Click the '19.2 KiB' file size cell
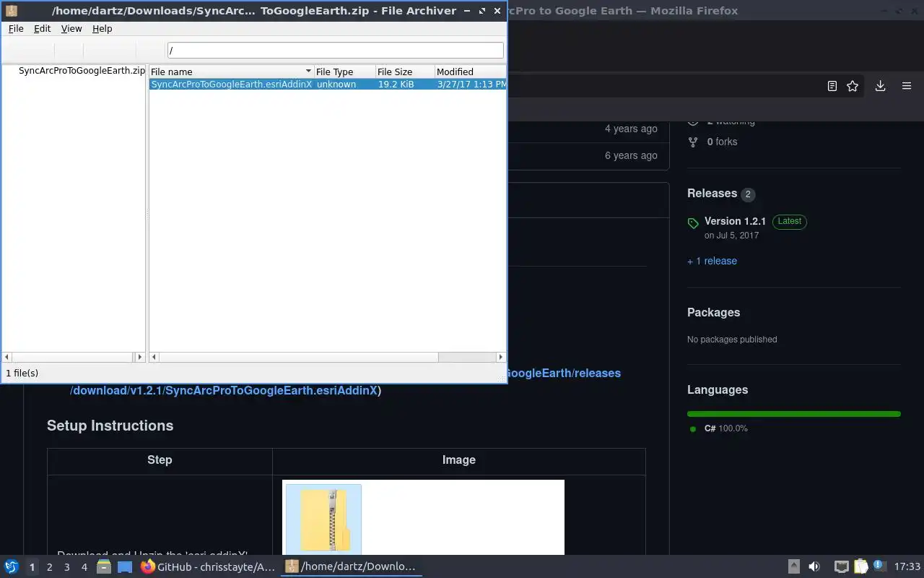 pos(396,84)
